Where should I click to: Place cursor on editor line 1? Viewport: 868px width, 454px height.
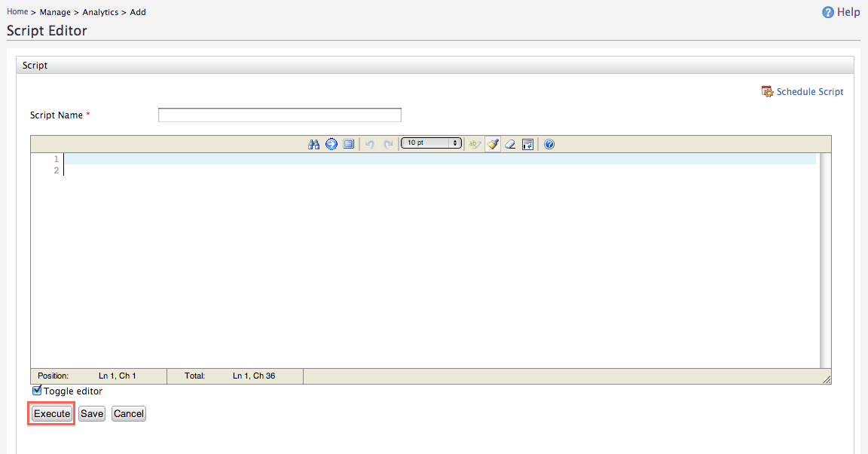pos(440,159)
